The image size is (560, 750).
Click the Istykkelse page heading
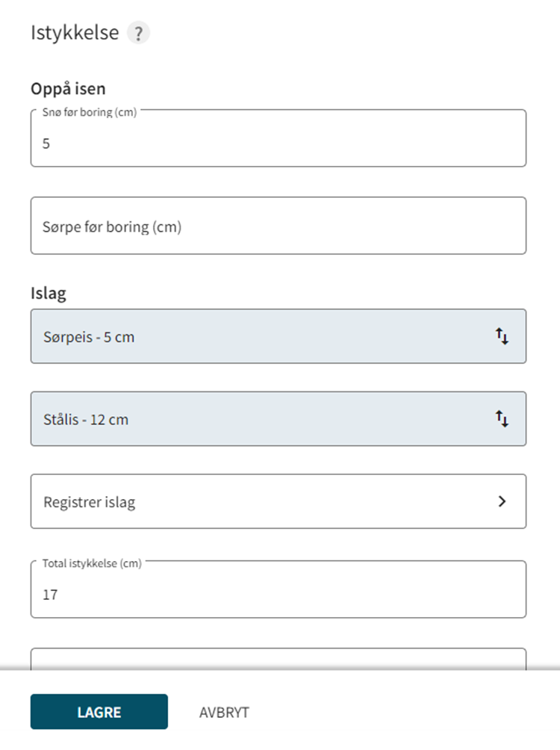point(75,33)
